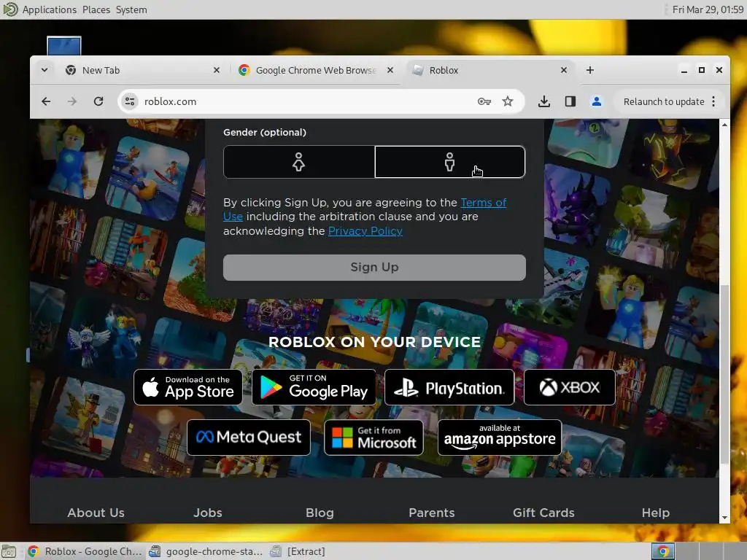Screen dimensions: 747x560
Task: Open the Get it from Microsoft badge
Action: [373, 437]
